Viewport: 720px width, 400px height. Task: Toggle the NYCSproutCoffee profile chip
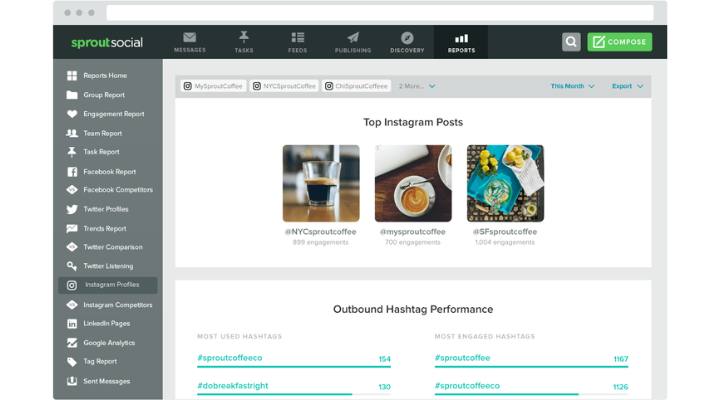[284, 86]
